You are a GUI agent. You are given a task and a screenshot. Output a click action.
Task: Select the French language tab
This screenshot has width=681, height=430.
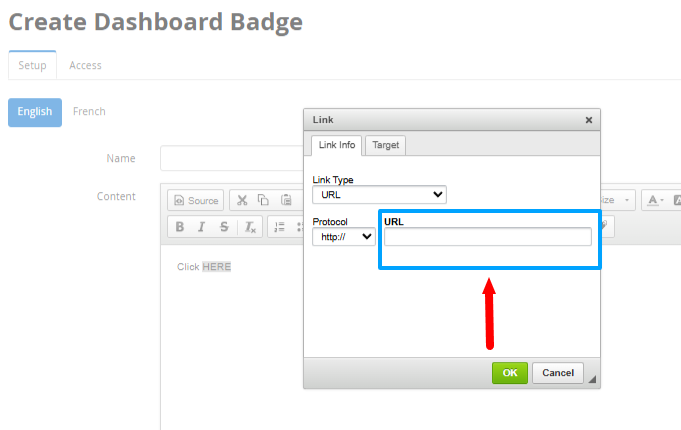pyautogui.click(x=89, y=111)
